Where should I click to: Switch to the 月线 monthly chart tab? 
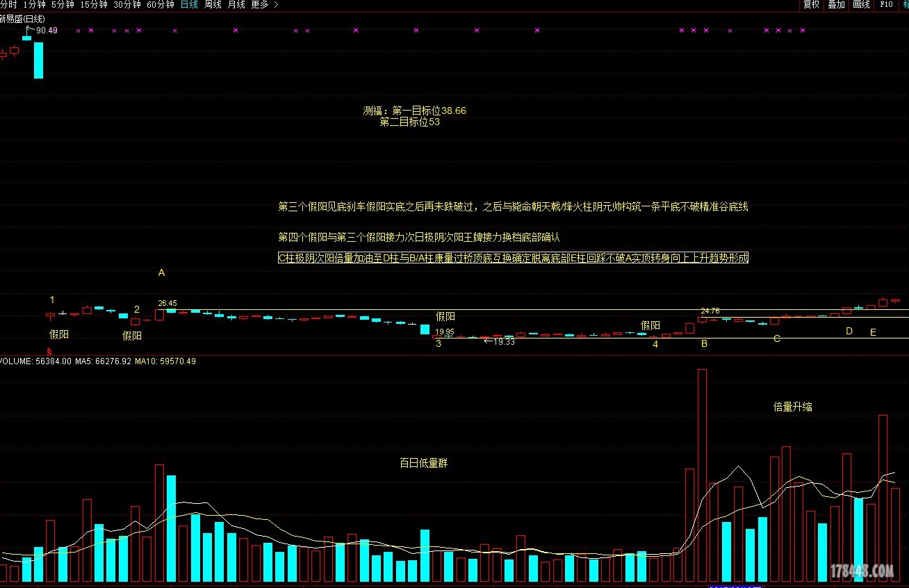[236, 4]
